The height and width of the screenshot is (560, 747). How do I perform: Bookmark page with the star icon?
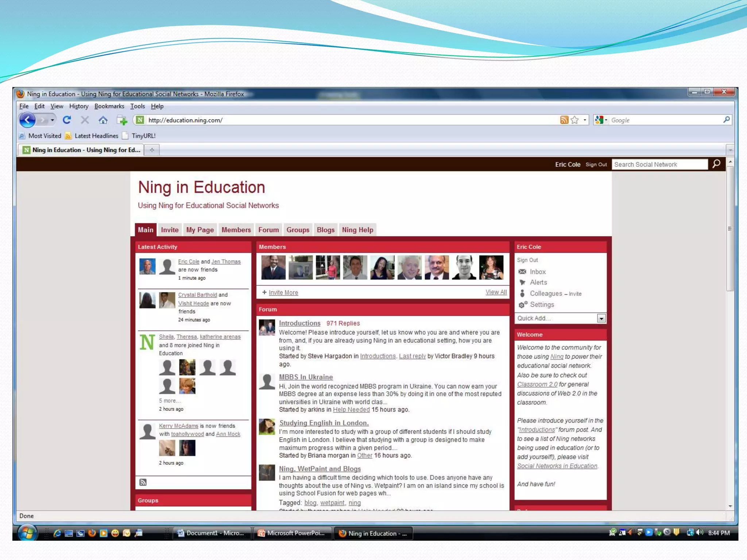pyautogui.click(x=575, y=120)
